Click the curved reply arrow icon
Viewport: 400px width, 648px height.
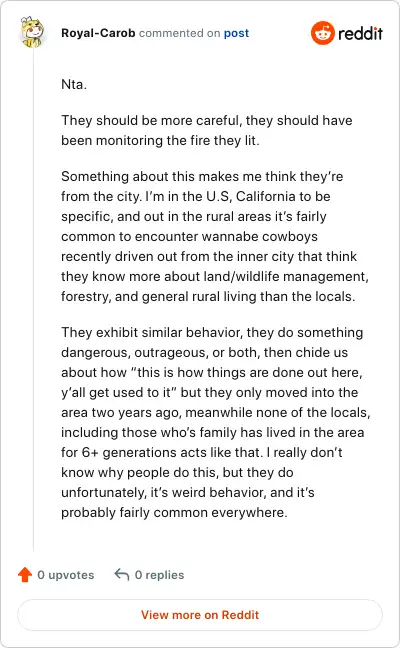(121, 574)
